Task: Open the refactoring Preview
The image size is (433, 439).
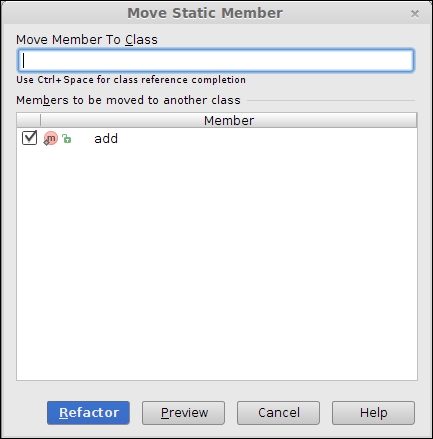Action: point(183,413)
